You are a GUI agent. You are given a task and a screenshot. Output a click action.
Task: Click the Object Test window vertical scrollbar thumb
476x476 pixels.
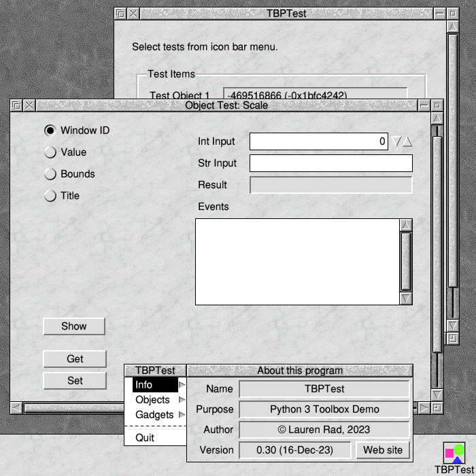437,244
